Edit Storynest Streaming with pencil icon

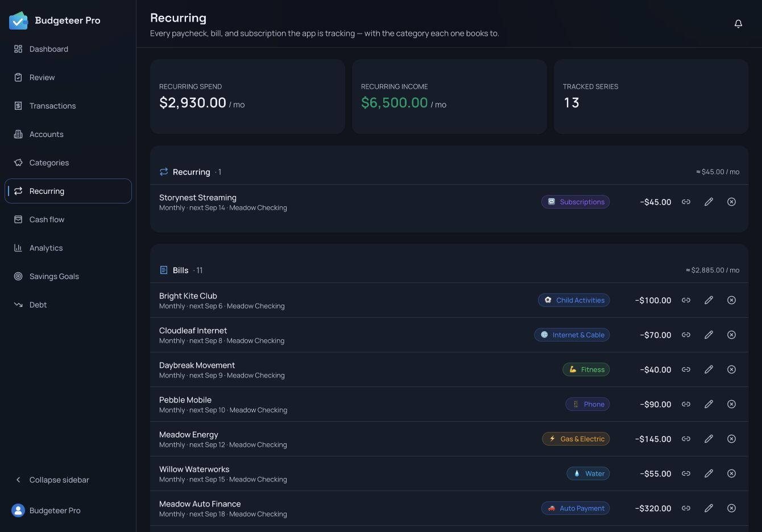tap(709, 202)
